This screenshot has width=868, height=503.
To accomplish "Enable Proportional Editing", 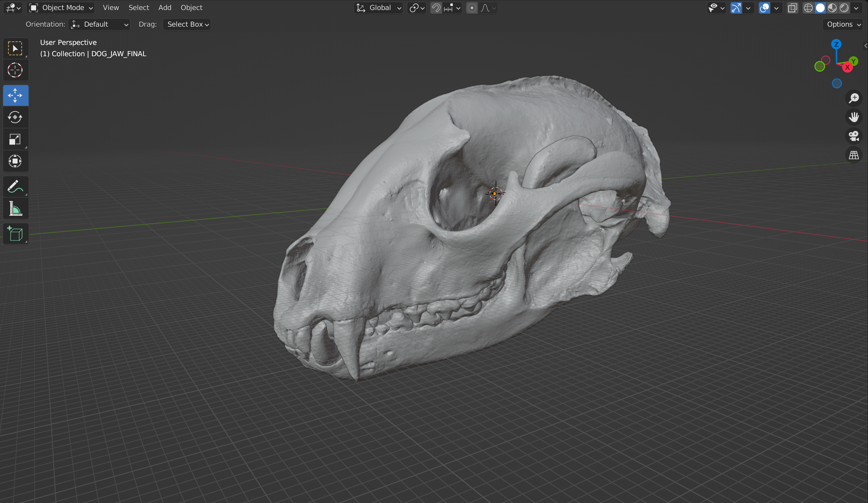I will (472, 8).
